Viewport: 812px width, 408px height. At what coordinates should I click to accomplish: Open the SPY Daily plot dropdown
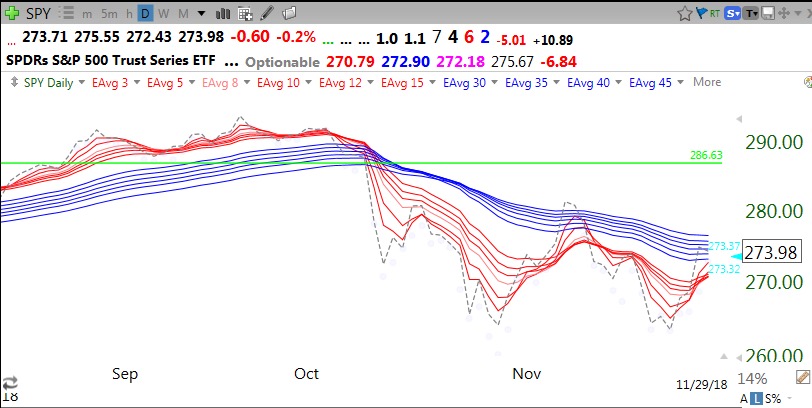(82, 82)
